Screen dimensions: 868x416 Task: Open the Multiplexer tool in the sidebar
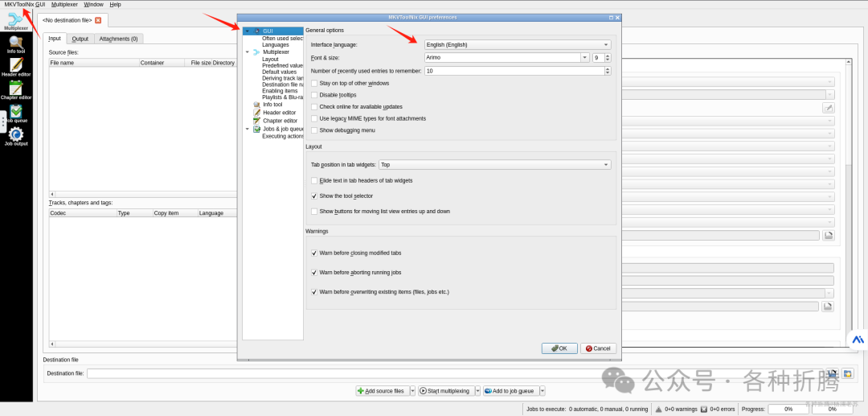pos(16,21)
